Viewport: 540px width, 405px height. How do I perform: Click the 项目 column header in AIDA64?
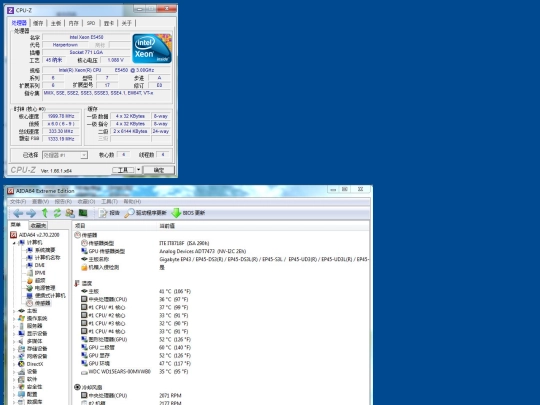114,226
